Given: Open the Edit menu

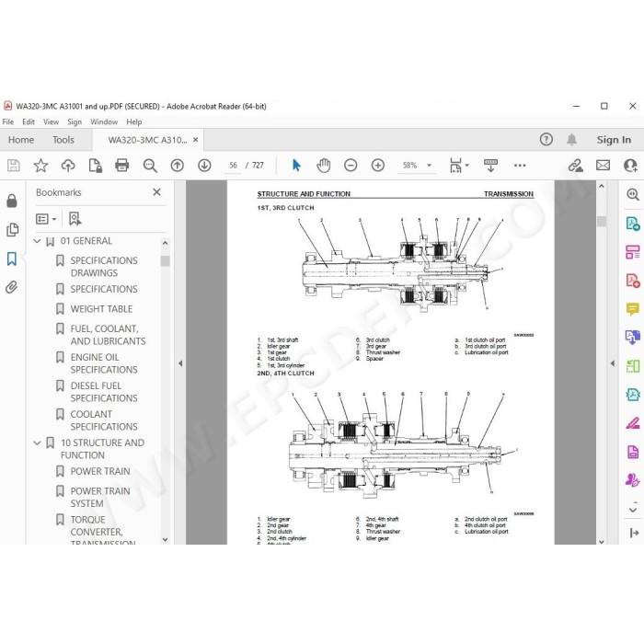Looking at the screenshot, I should (x=29, y=122).
